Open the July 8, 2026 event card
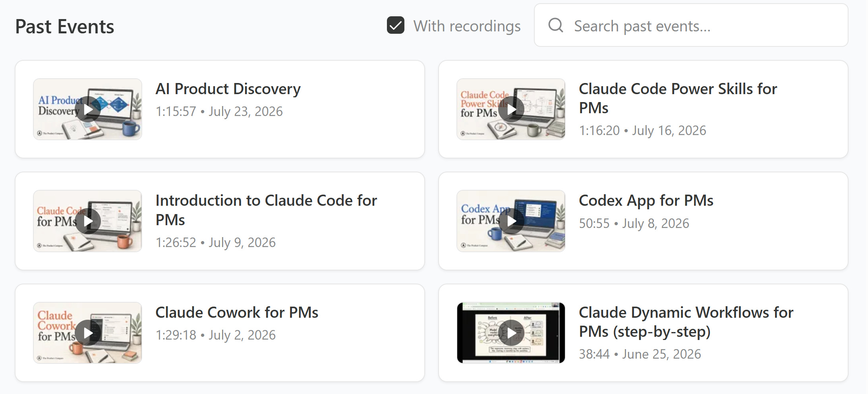Screen dimensions: 868x394 [x=643, y=221]
